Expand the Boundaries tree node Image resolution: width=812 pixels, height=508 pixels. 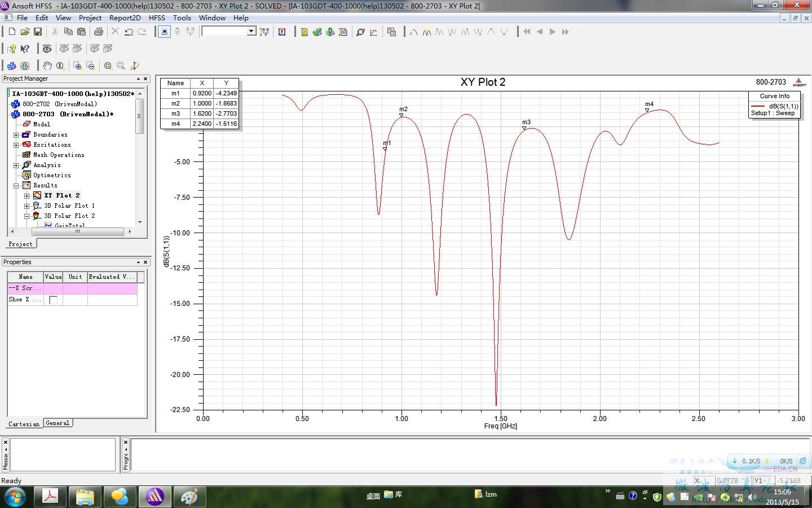click(16, 135)
